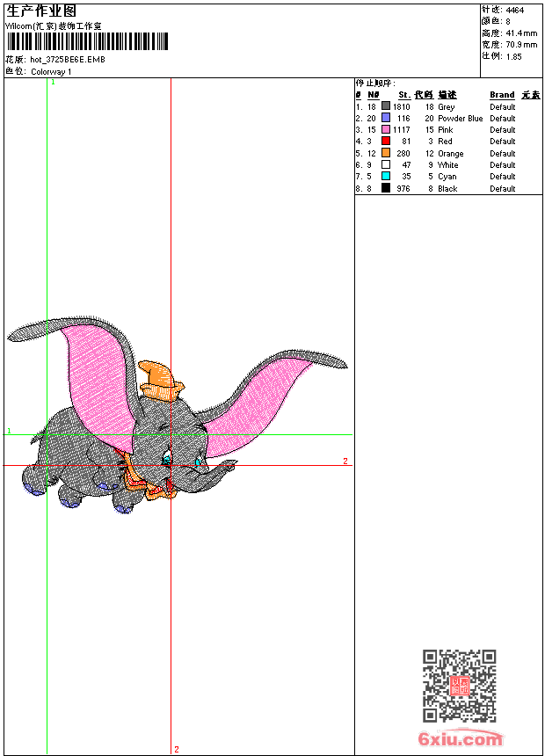
Task: Click the 'Orange' description text
Action: point(450,154)
